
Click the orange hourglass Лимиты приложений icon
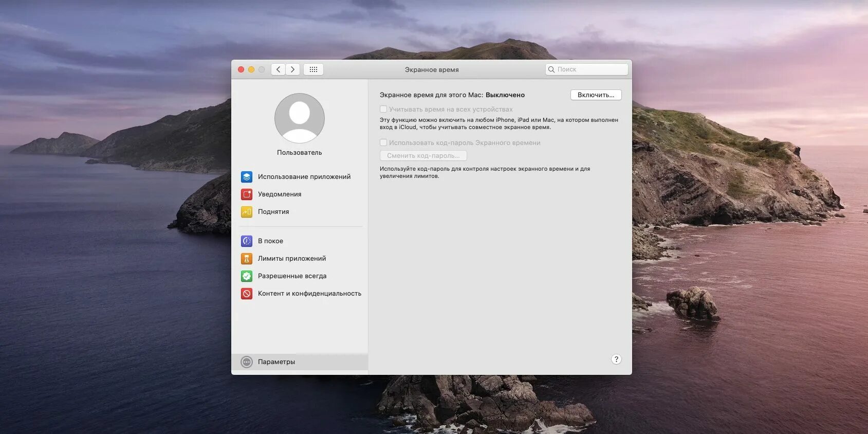[247, 259]
